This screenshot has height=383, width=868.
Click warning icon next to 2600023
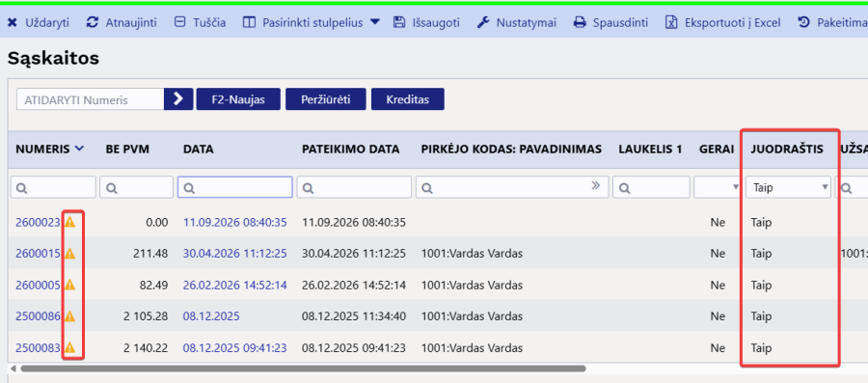click(69, 222)
